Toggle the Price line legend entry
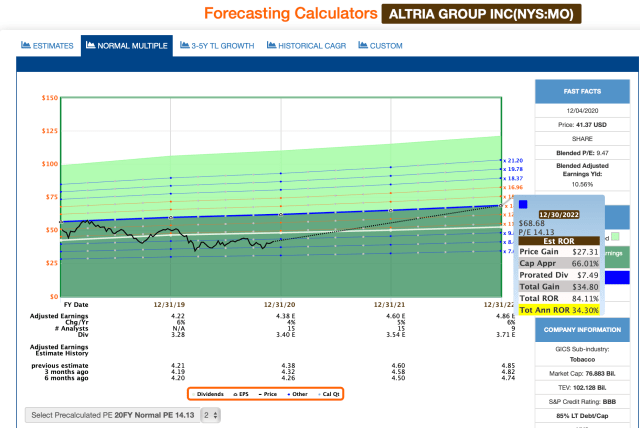Viewport: 640px width, 428px height. tap(268, 394)
